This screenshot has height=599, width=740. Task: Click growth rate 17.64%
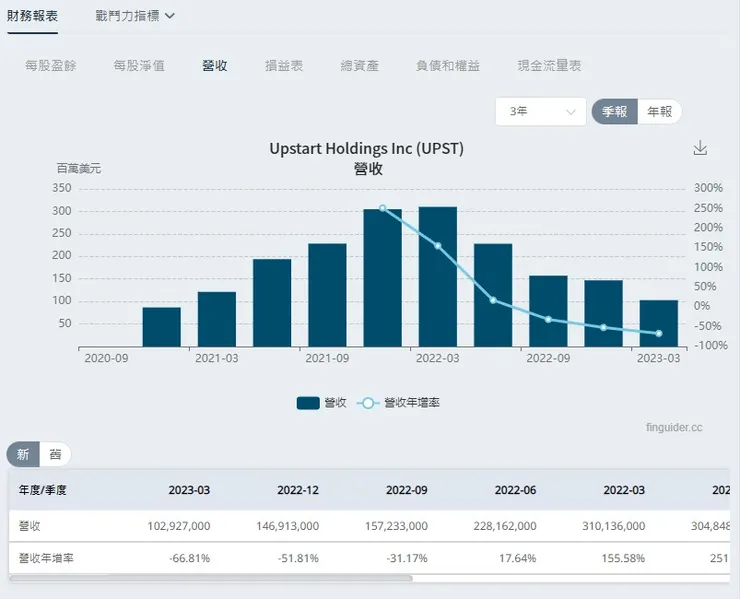(518, 558)
